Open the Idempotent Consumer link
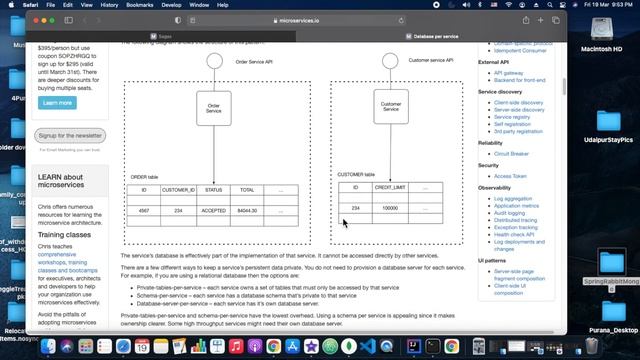The width and height of the screenshot is (640, 360). tap(520, 51)
